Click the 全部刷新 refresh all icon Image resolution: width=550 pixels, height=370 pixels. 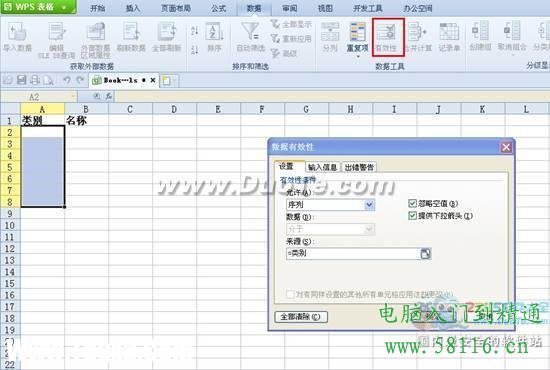[x=167, y=37]
